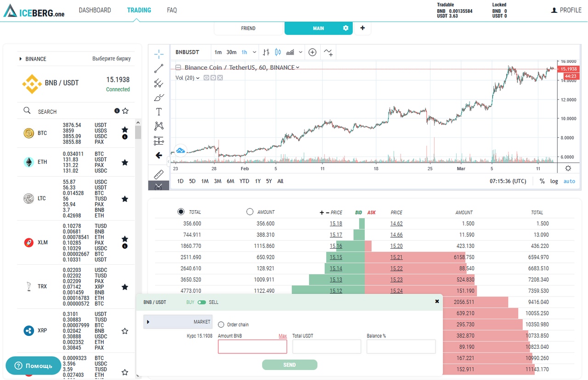Add a new workspace tab
Image resolution: width=588 pixels, height=380 pixels.
[x=362, y=28]
